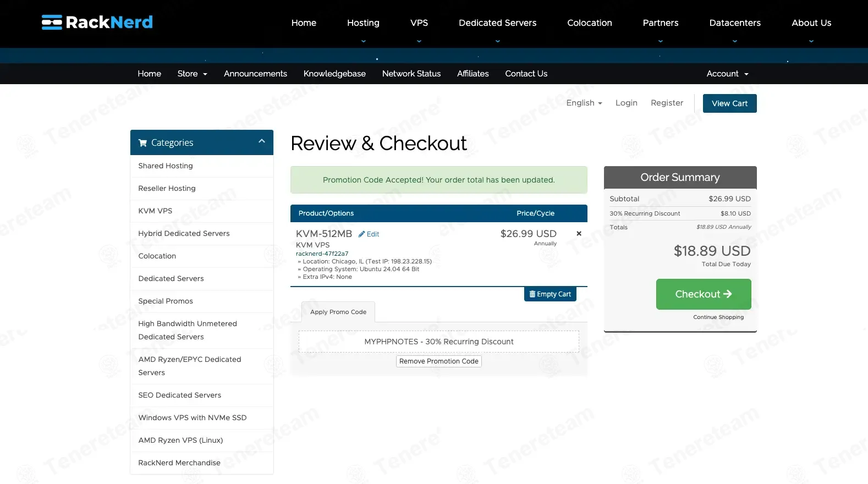Open Contact Us page

[526, 74]
